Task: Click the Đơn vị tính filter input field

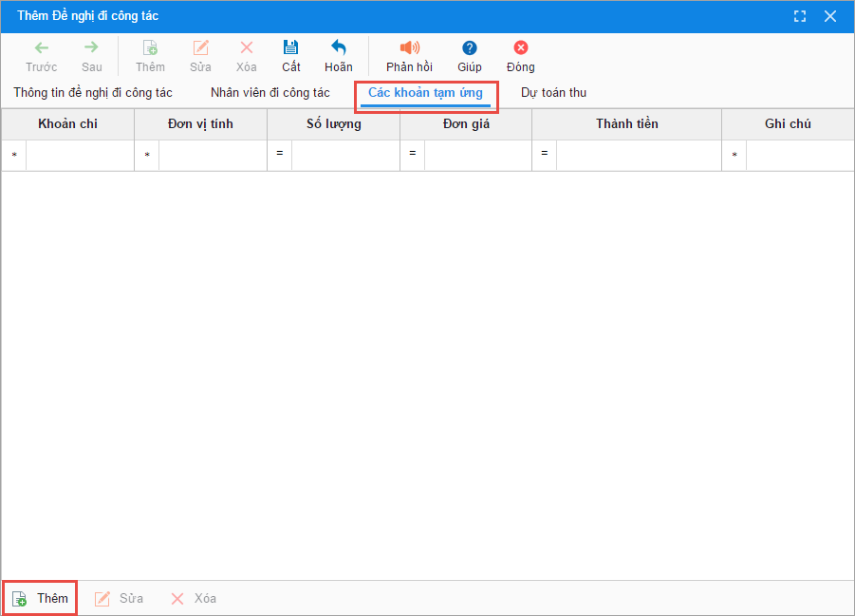Action: 213,155
